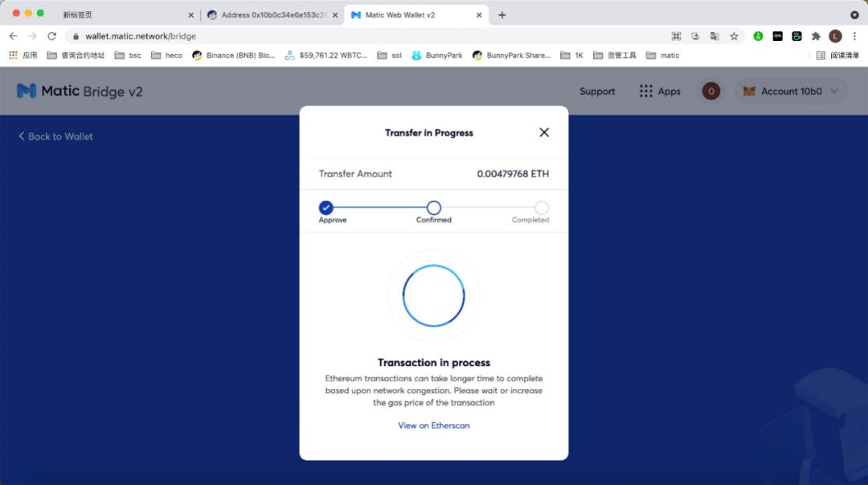The height and width of the screenshot is (485, 868).
Task: Open the sol bookmark folder
Action: (x=389, y=55)
